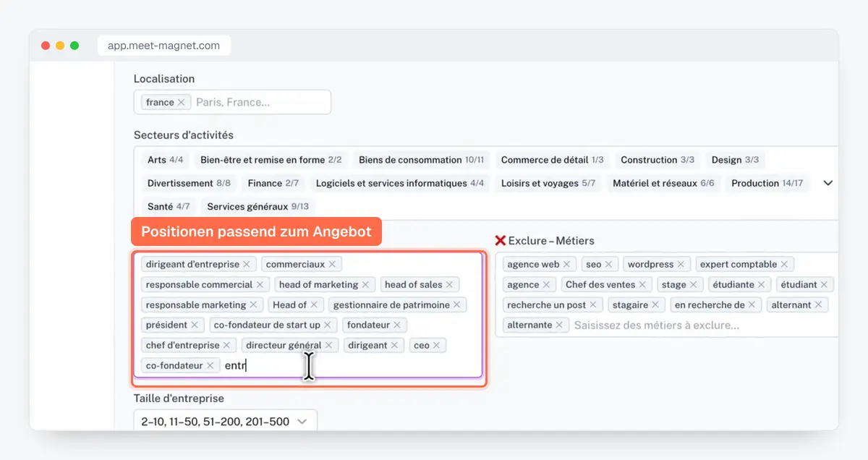Select Santé 4/7 sector chip
The image size is (868, 460).
(168, 206)
